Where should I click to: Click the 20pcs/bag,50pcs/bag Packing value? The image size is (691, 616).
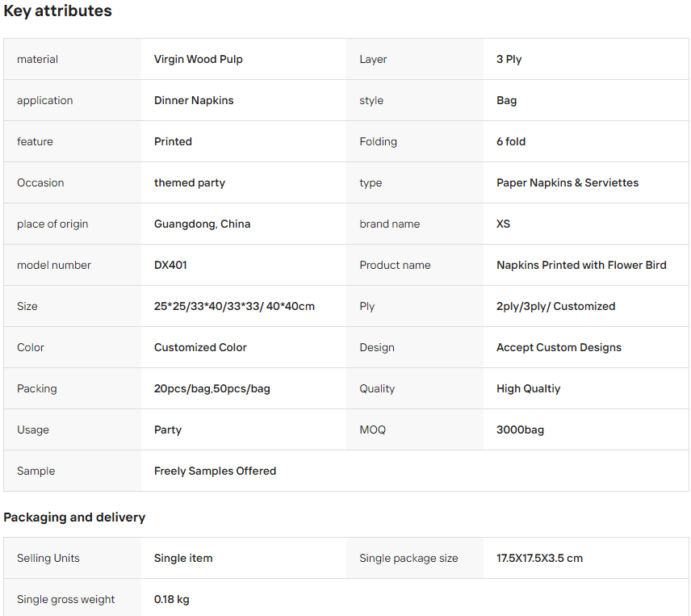pyautogui.click(x=212, y=388)
